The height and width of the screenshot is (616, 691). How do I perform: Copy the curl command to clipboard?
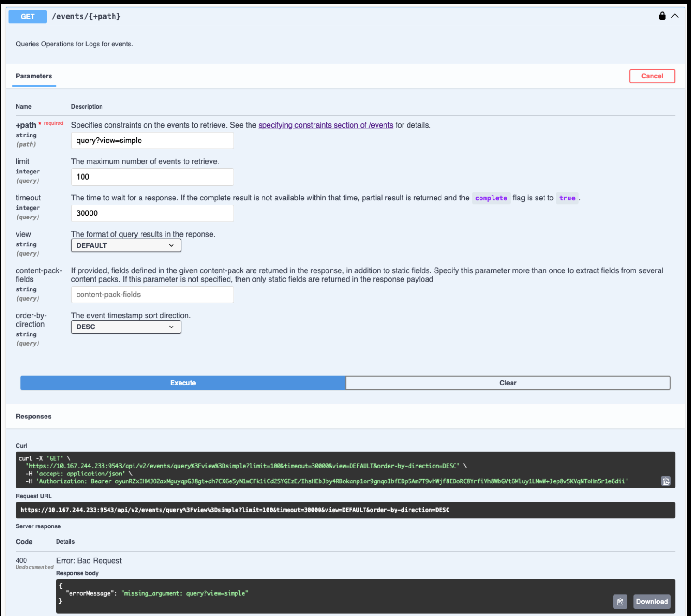click(665, 481)
